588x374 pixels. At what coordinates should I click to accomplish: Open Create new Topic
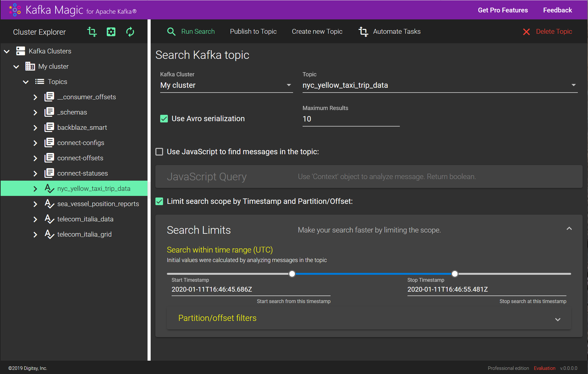317,31
